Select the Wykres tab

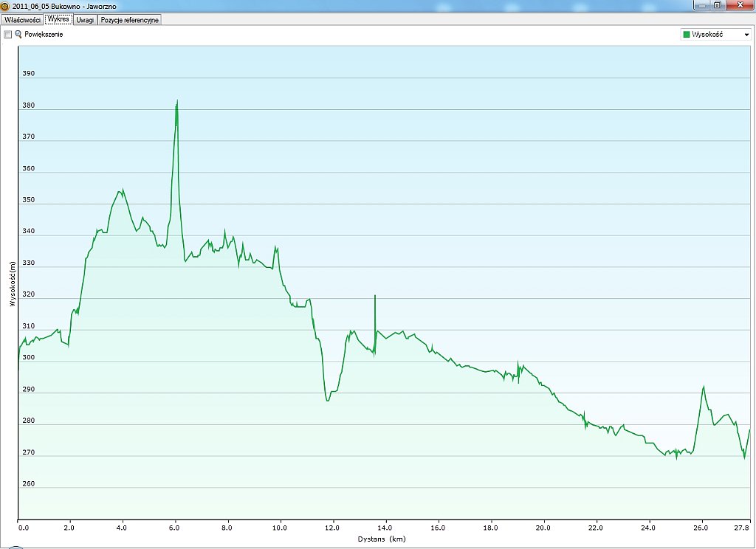(x=58, y=19)
